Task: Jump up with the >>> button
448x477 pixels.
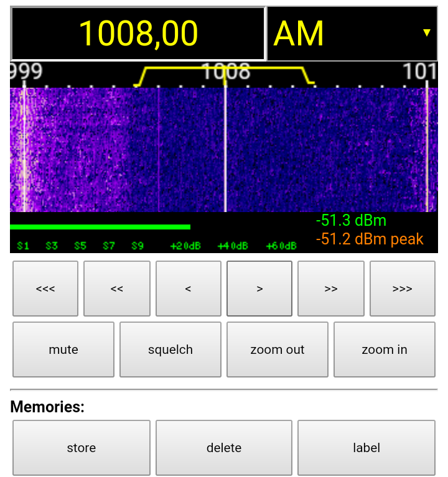Action: [402, 289]
